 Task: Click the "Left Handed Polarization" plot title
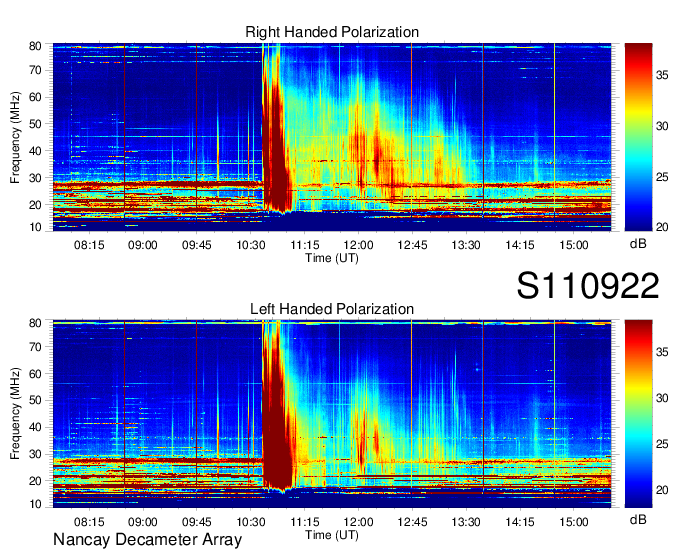point(332,309)
